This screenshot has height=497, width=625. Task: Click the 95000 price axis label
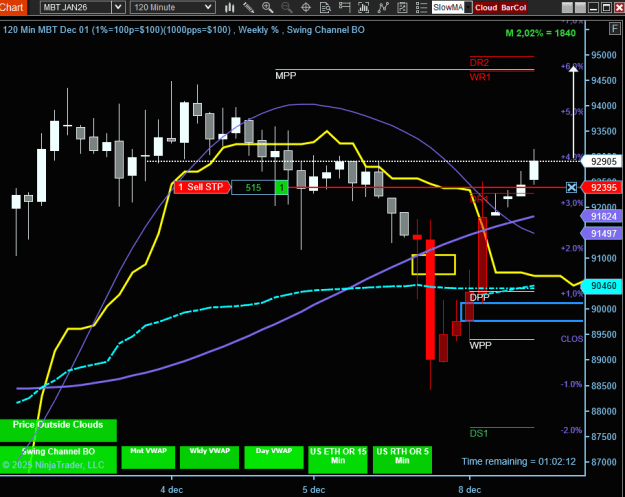(x=603, y=55)
